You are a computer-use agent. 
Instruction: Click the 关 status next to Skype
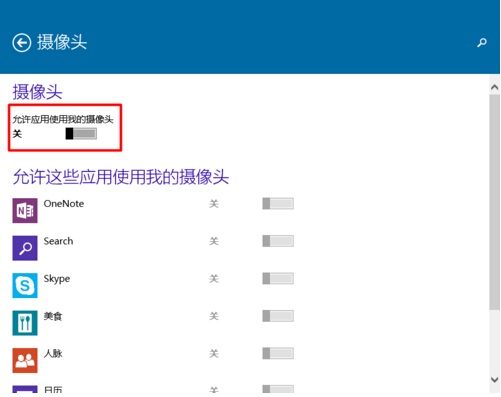coord(214,279)
